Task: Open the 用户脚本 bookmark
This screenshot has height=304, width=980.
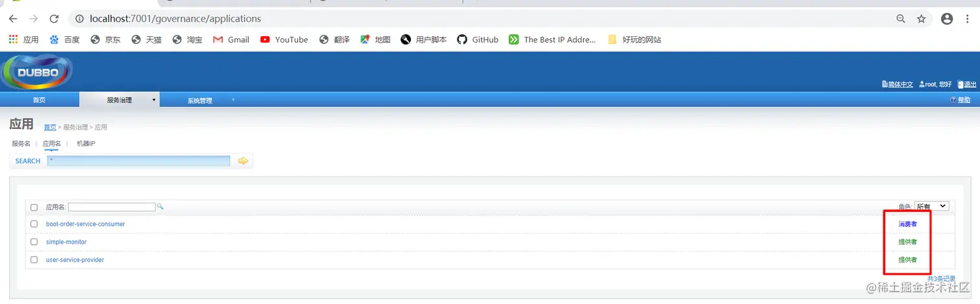Action: click(x=424, y=40)
